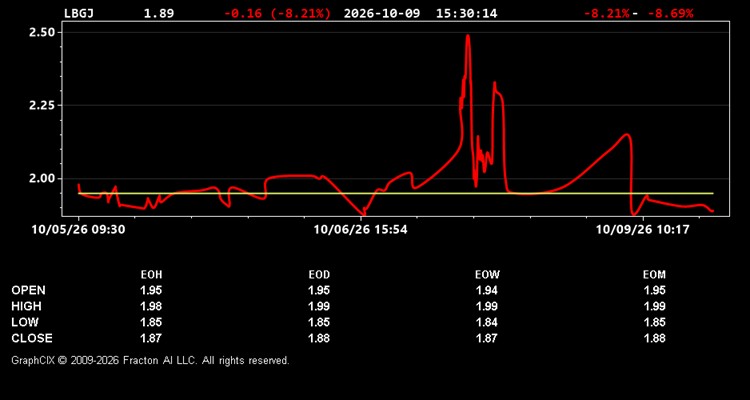Click the -8.69% figure in header
This screenshot has width=750, height=400.
(x=670, y=13)
